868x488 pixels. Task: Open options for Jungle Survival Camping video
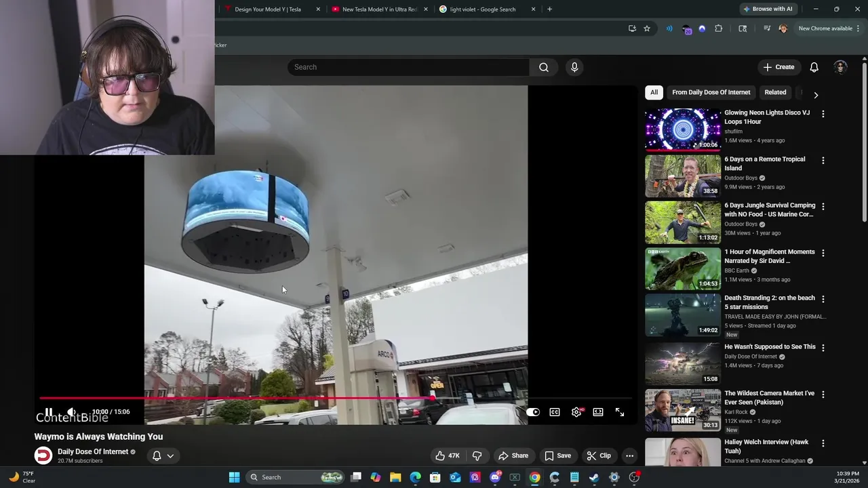[823, 207]
